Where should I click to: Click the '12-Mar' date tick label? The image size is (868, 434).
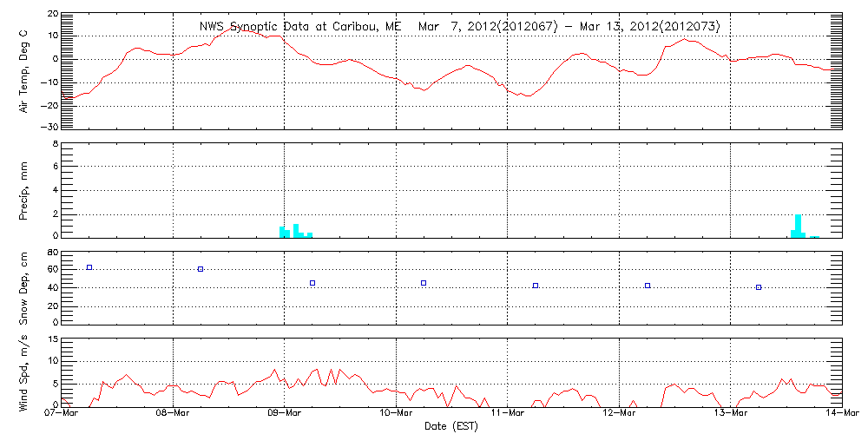[x=619, y=414]
